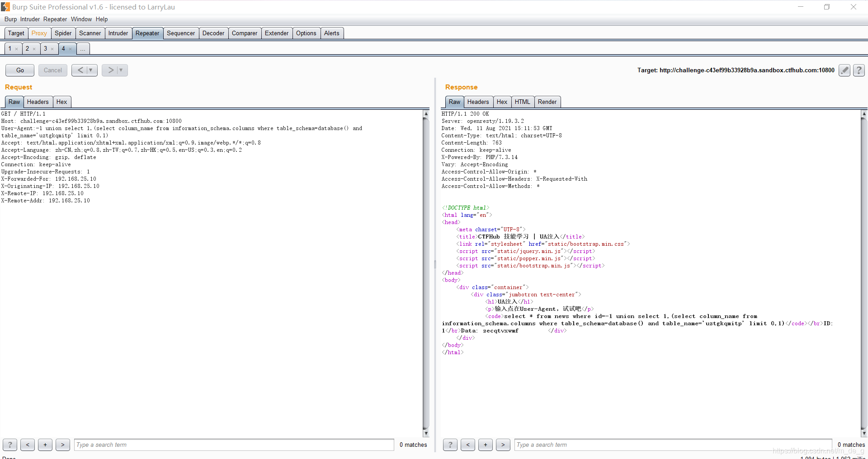Click the User-Agent header line in request
The height and width of the screenshot is (459, 868).
pos(182,132)
